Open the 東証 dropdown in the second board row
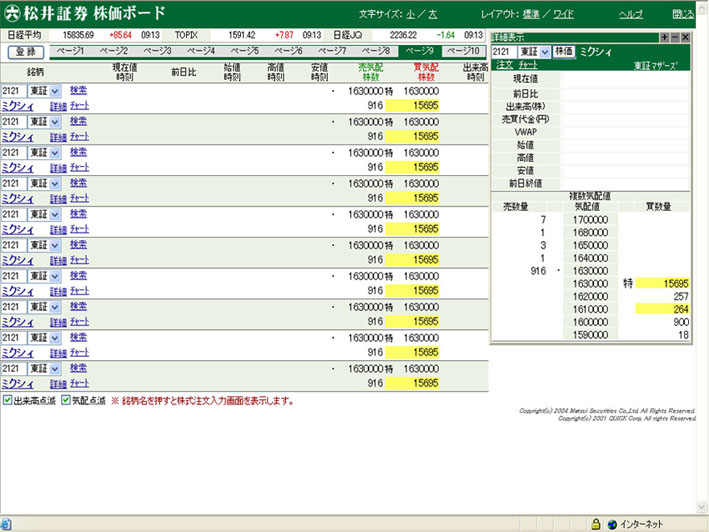The height and width of the screenshot is (532, 709). click(55, 122)
